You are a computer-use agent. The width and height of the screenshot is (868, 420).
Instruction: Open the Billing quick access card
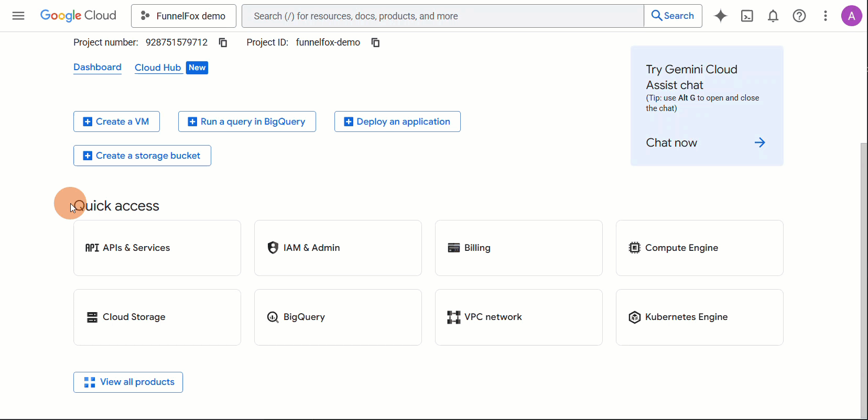(519, 248)
